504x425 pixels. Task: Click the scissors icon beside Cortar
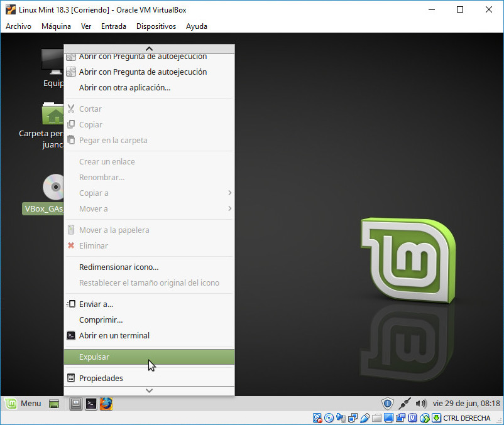[x=71, y=109]
